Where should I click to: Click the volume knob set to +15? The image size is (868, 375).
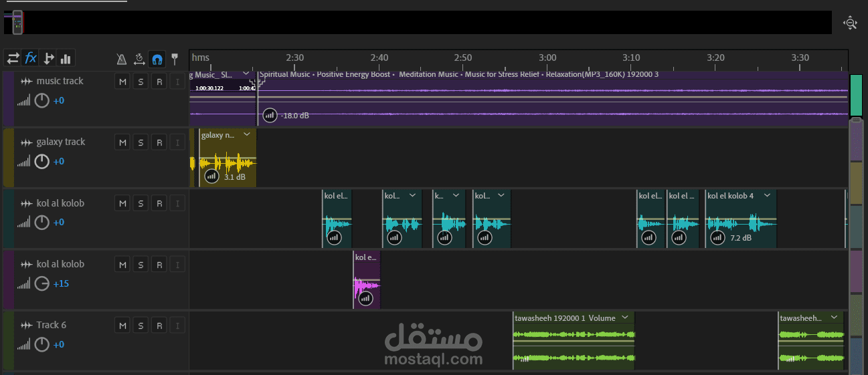pyautogui.click(x=41, y=283)
